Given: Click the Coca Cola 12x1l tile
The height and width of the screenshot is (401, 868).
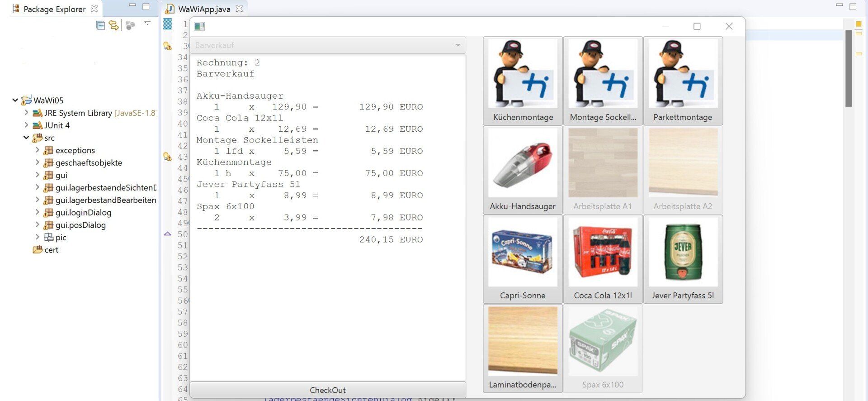Looking at the screenshot, I should click(603, 259).
